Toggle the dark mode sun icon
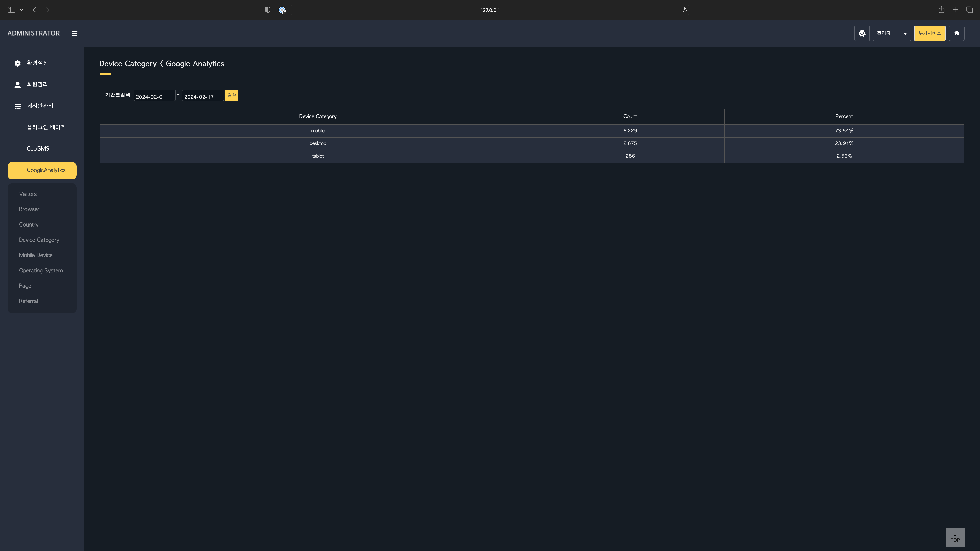This screenshot has width=980, height=551. 862,33
